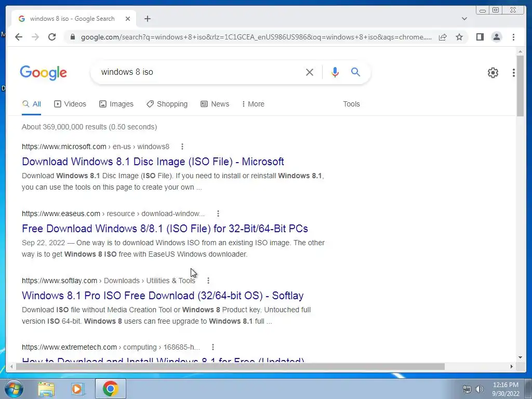
Task: Submit search with magnifier icon
Action: tap(355, 72)
